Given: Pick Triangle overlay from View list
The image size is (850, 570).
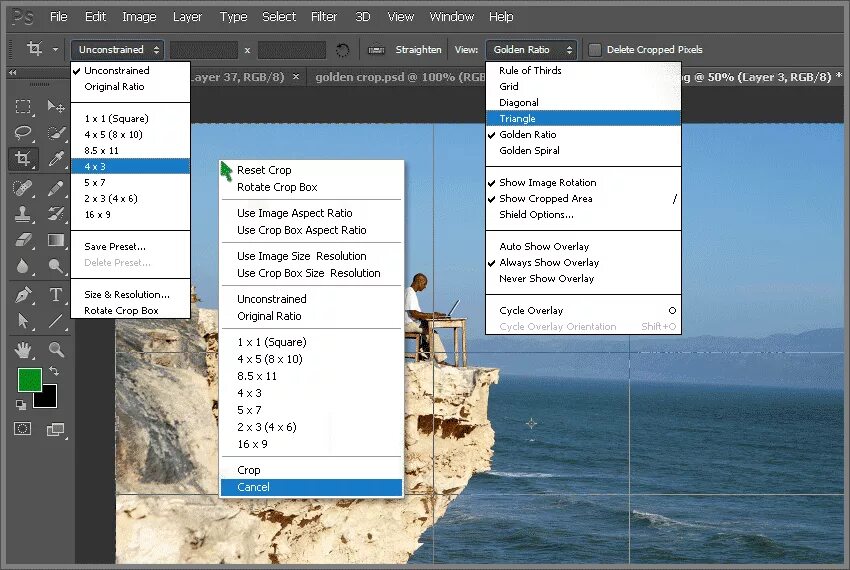Looking at the screenshot, I should point(583,119).
